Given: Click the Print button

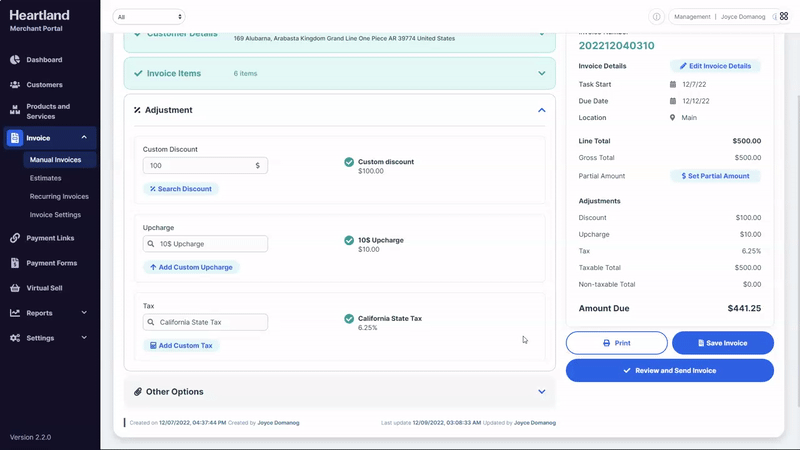Looking at the screenshot, I should tap(616, 343).
